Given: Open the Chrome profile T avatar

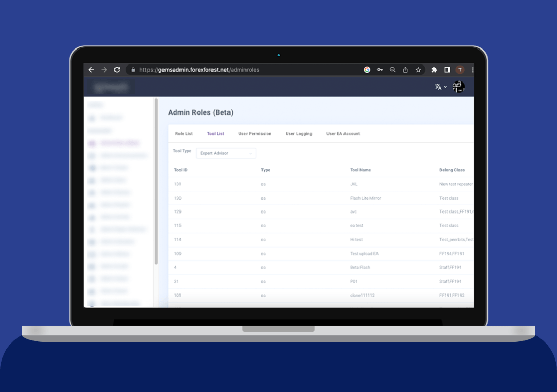Looking at the screenshot, I should pos(460,70).
